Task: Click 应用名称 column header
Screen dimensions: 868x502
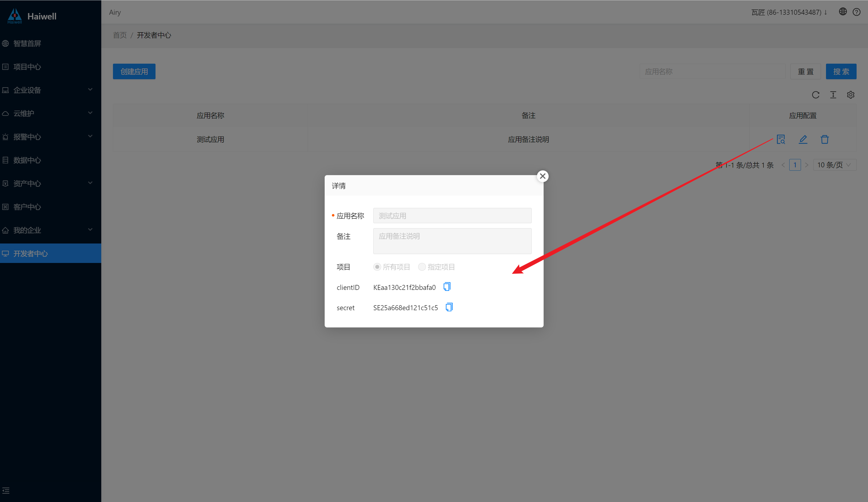Action: coord(210,116)
